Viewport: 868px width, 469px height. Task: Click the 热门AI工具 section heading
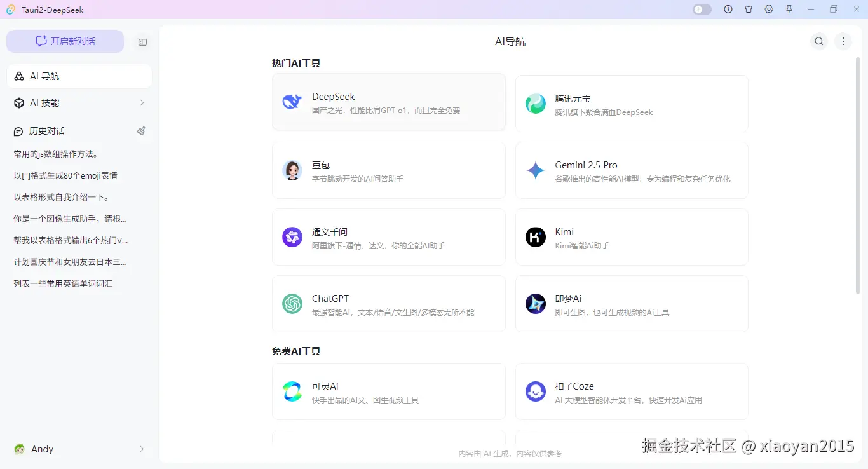tap(296, 64)
